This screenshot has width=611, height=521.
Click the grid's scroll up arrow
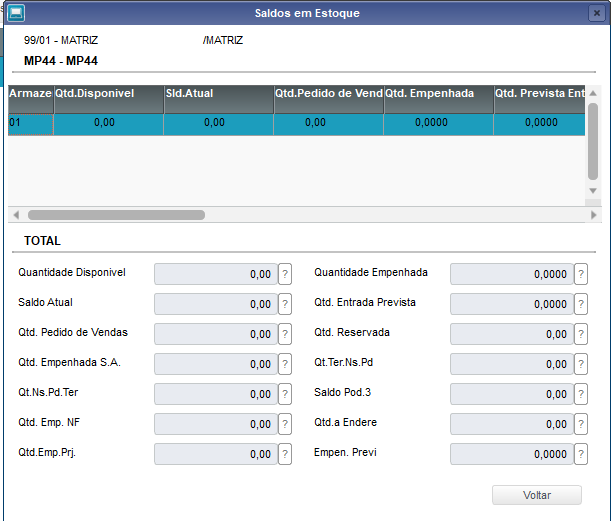(x=593, y=93)
